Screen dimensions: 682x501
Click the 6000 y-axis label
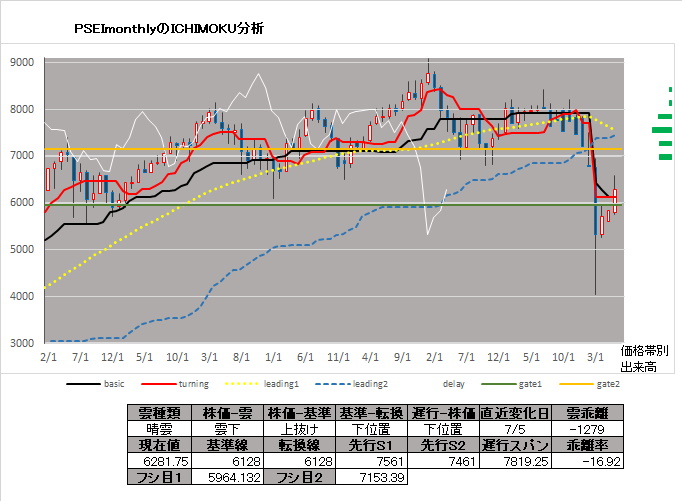click(x=22, y=203)
